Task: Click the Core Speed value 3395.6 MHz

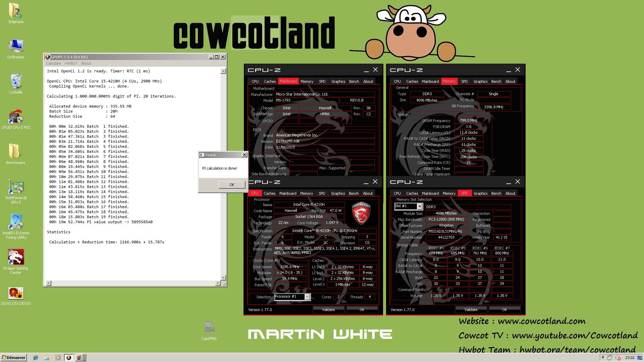Action: tap(290, 267)
